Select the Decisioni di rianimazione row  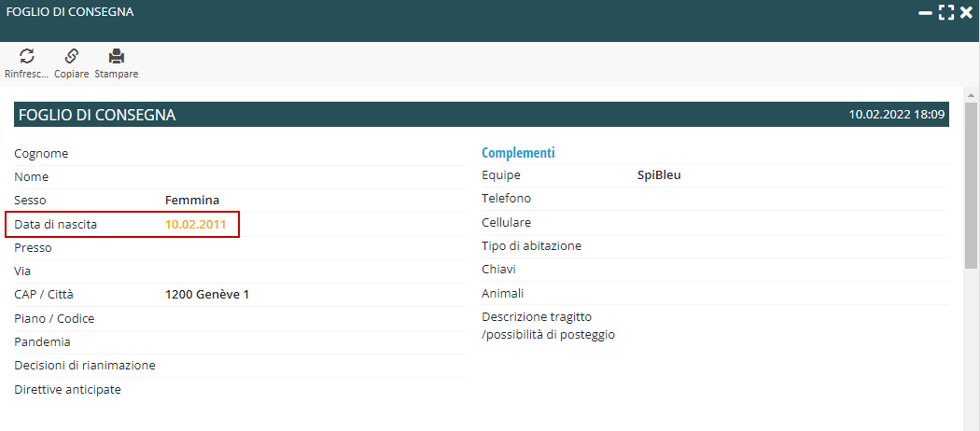coord(85,365)
